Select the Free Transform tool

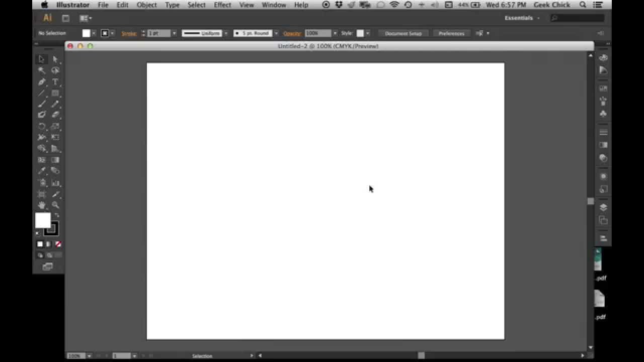[55, 137]
